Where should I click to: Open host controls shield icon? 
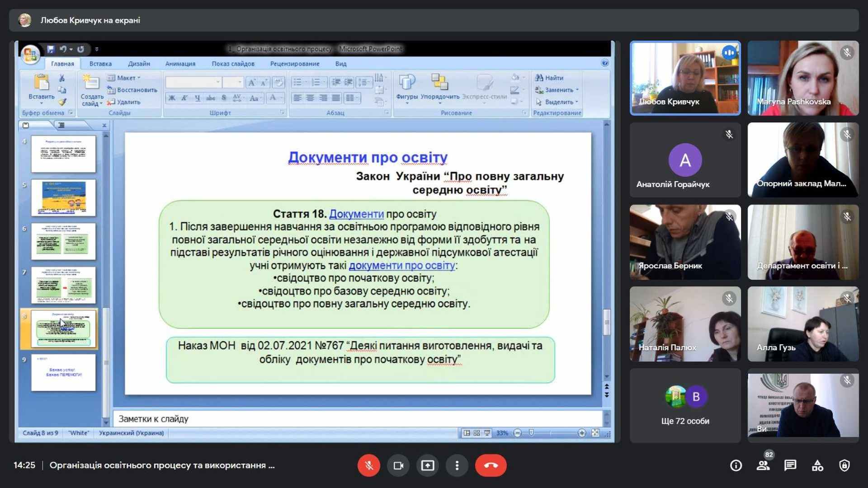[x=844, y=465]
